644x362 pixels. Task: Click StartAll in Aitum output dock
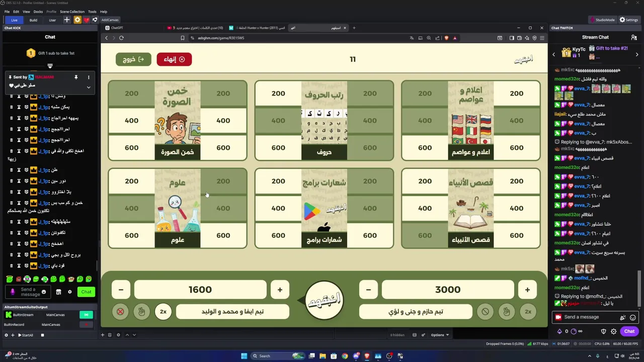[25, 335]
